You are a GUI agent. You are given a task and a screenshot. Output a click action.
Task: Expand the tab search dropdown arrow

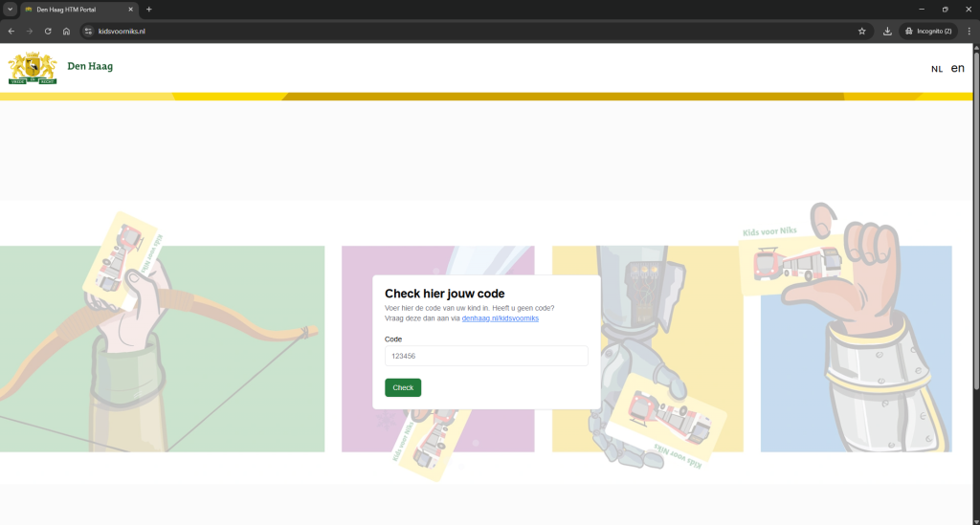coord(10,10)
